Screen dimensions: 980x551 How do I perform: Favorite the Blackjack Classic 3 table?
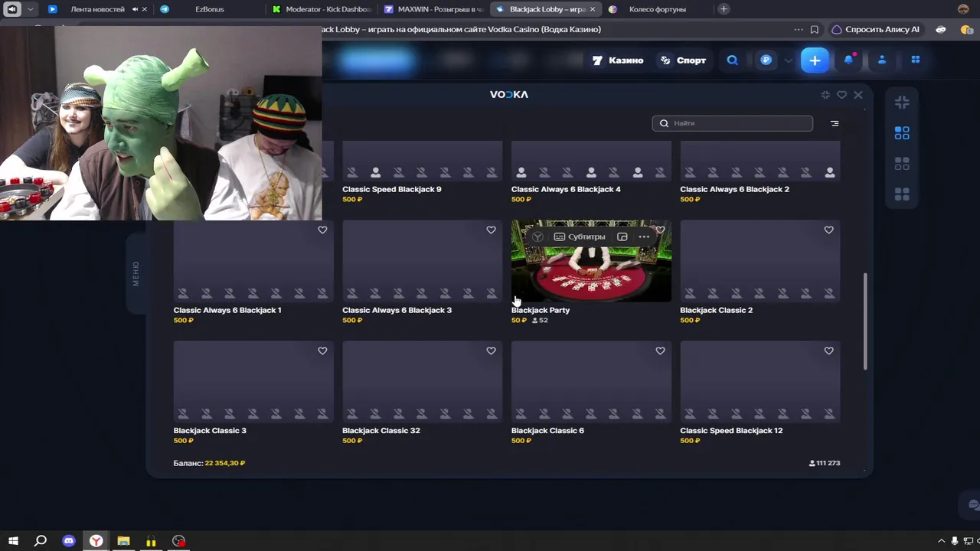point(322,351)
